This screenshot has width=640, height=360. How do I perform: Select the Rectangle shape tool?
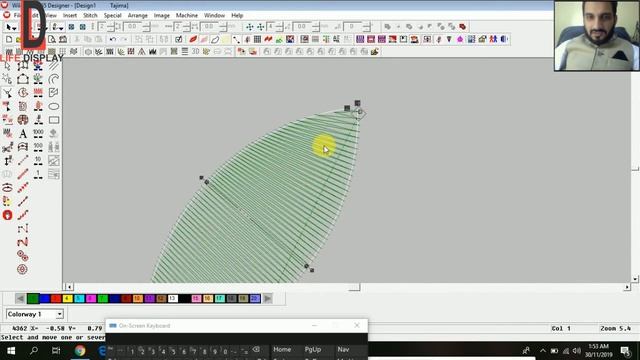[x=54, y=120]
